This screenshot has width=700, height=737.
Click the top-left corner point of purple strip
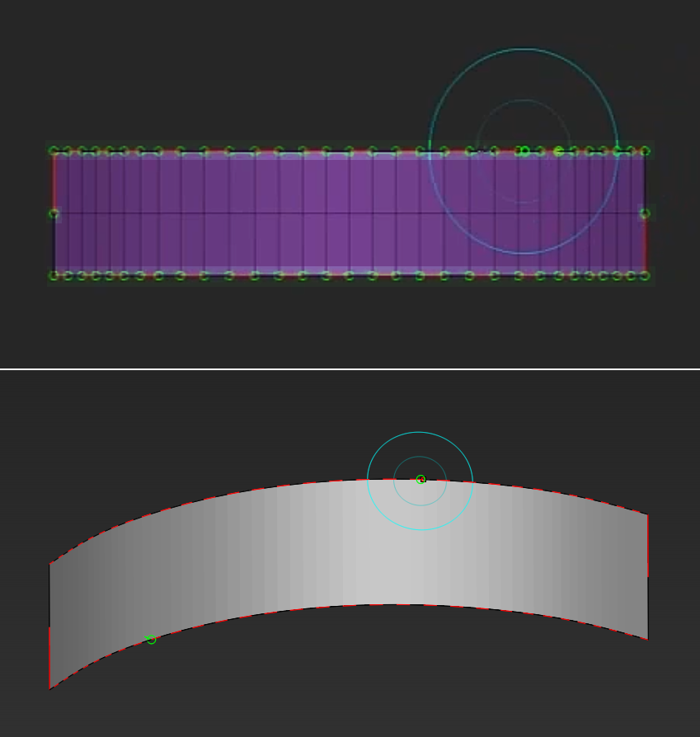click(54, 151)
